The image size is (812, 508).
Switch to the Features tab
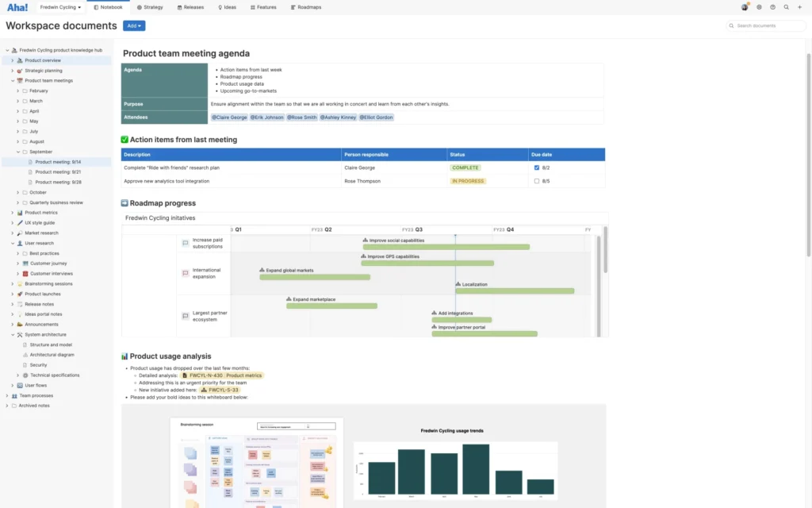[x=263, y=7]
